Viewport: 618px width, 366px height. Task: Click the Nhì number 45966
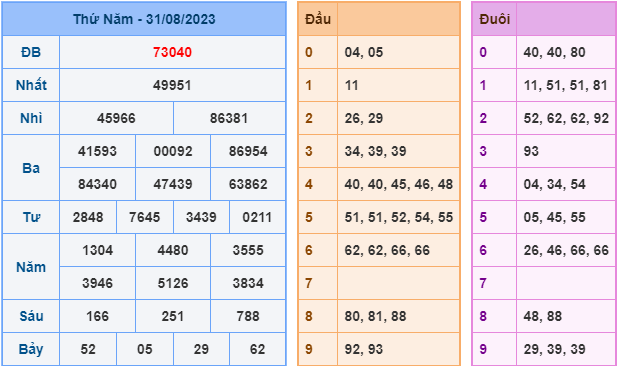(116, 118)
